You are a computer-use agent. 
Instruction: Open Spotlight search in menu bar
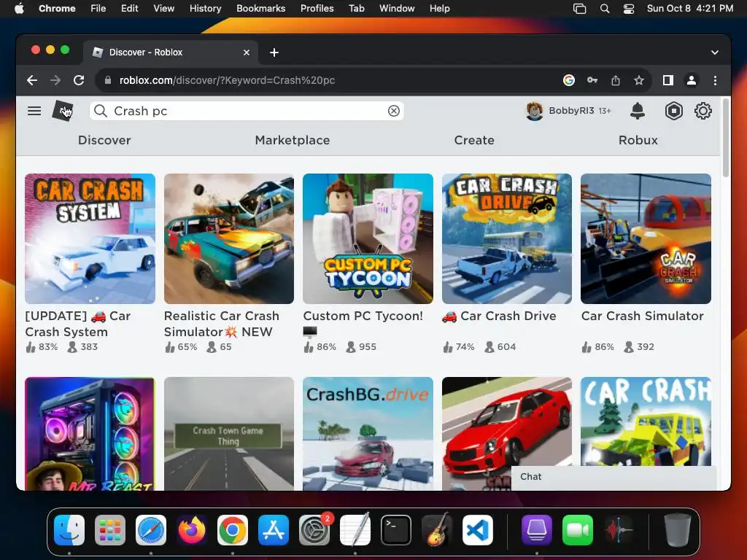point(605,9)
